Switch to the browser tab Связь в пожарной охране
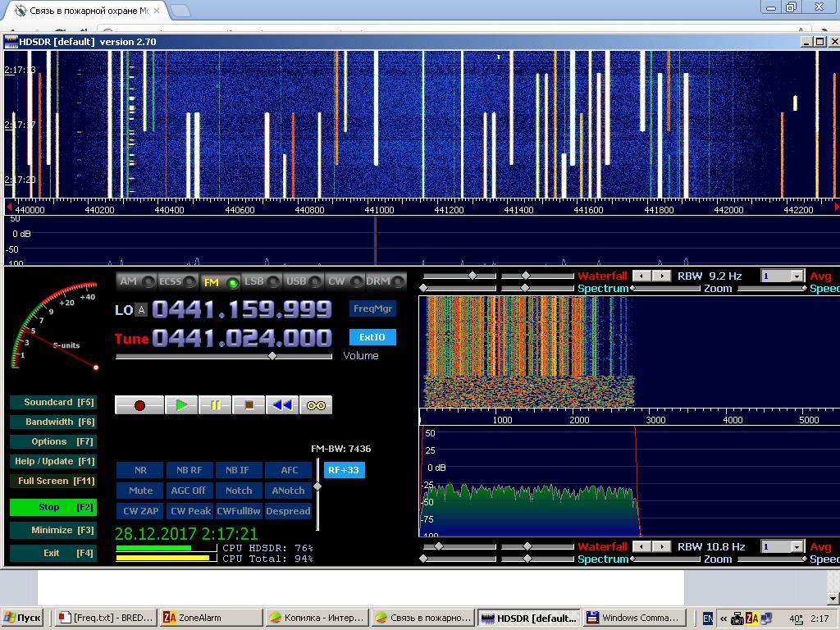 (x=89, y=10)
